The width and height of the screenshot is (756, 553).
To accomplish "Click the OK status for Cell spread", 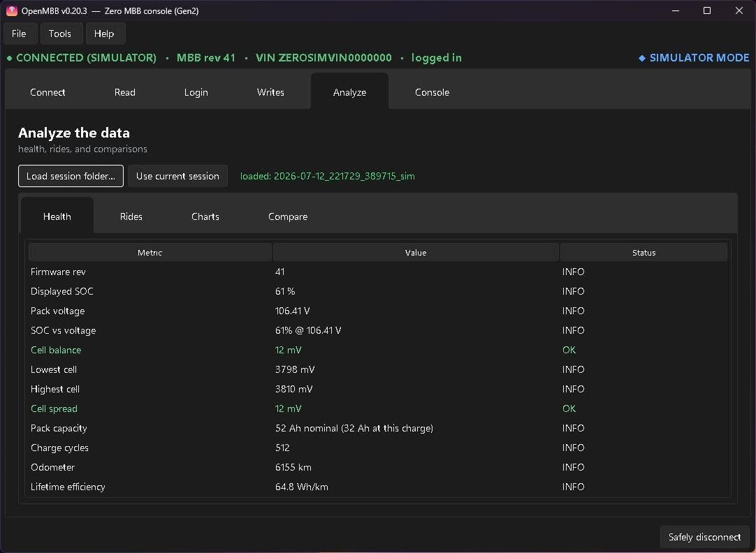I will click(569, 408).
